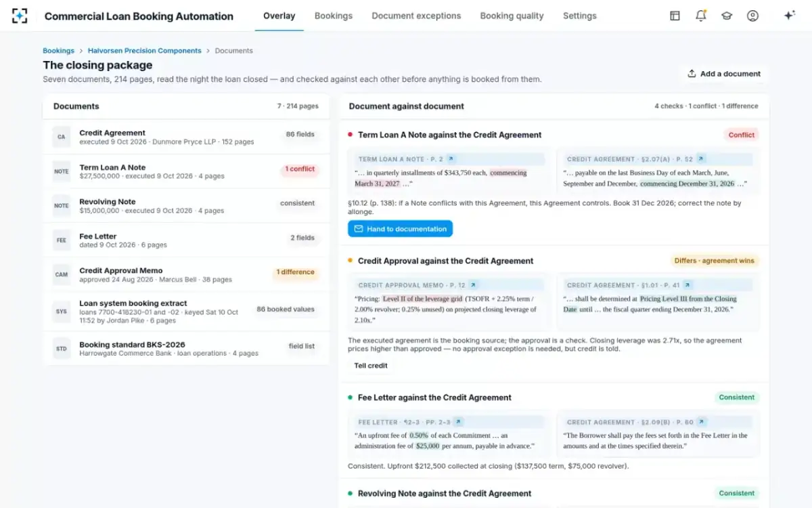Switch to the Bookings tab
The image size is (812, 508).
[334, 16]
